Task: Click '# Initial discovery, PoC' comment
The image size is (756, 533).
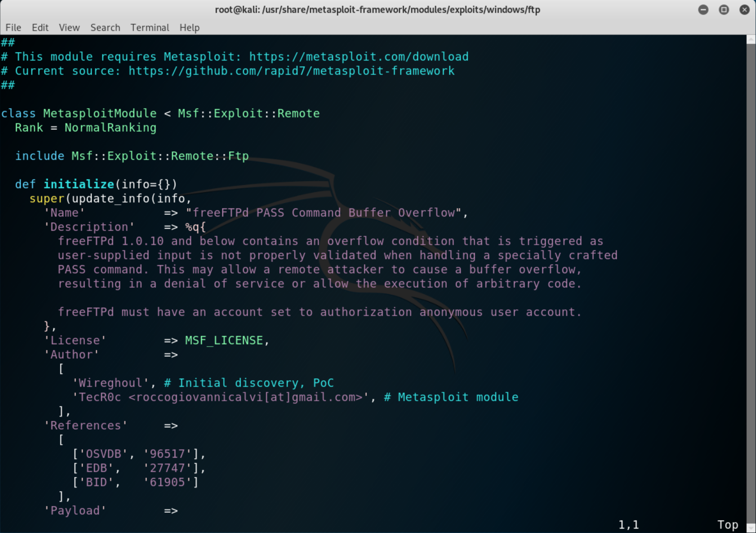Action: point(249,383)
